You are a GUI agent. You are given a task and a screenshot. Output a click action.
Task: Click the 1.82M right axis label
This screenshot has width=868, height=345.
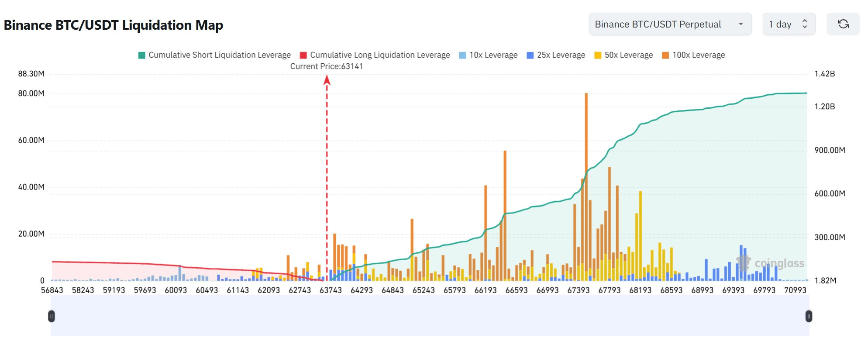[x=825, y=280]
